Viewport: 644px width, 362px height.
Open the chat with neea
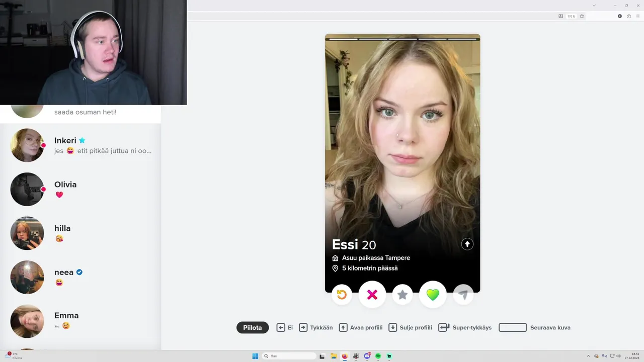pos(80,277)
